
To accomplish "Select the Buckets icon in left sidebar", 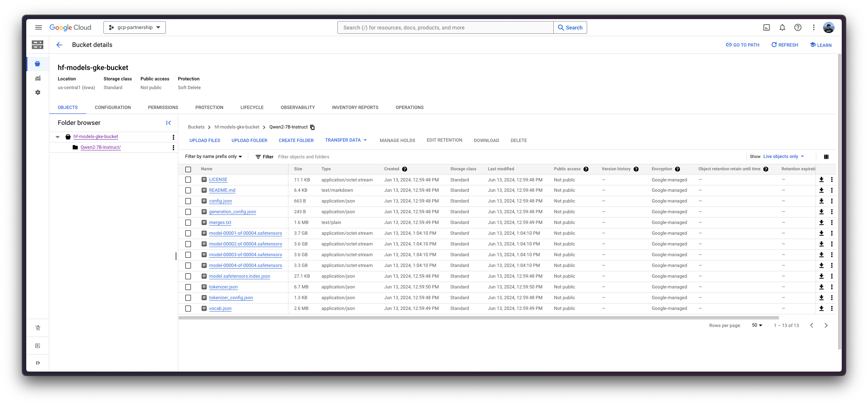I will pyautogui.click(x=38, y=64).
